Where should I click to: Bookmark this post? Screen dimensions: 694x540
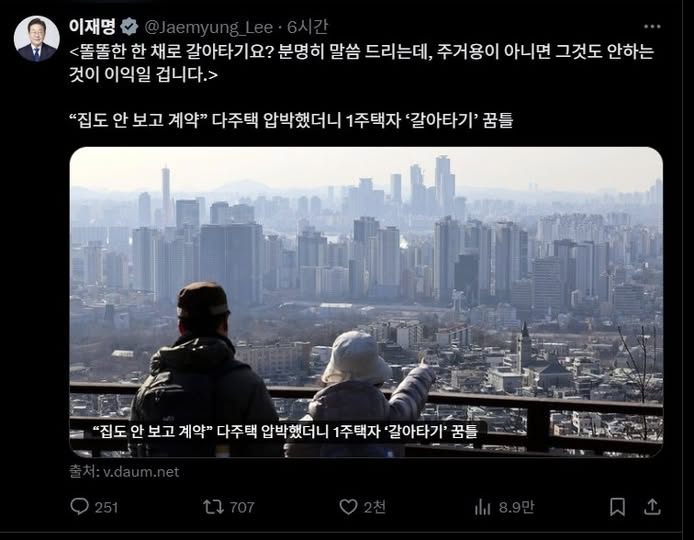617,507
